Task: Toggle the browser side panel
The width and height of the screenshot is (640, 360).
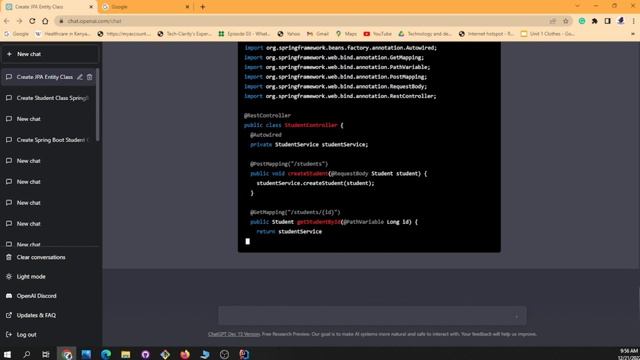Action: click(608, 21)
